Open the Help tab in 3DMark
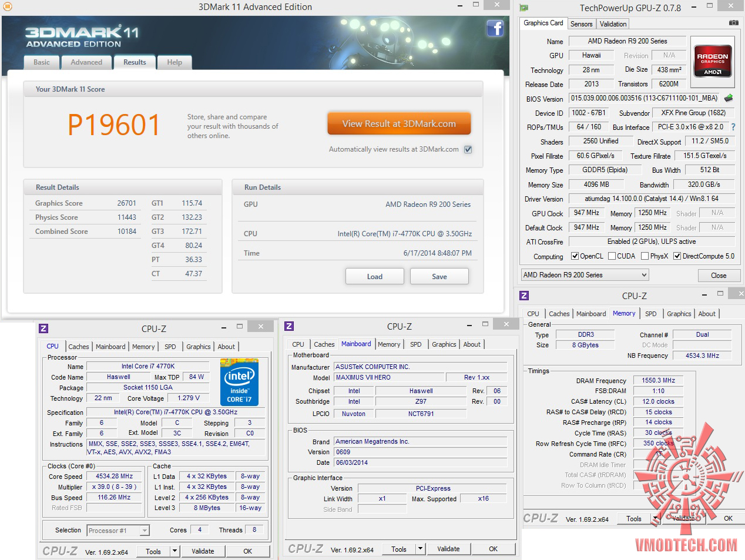 click(x=174, y=62)
